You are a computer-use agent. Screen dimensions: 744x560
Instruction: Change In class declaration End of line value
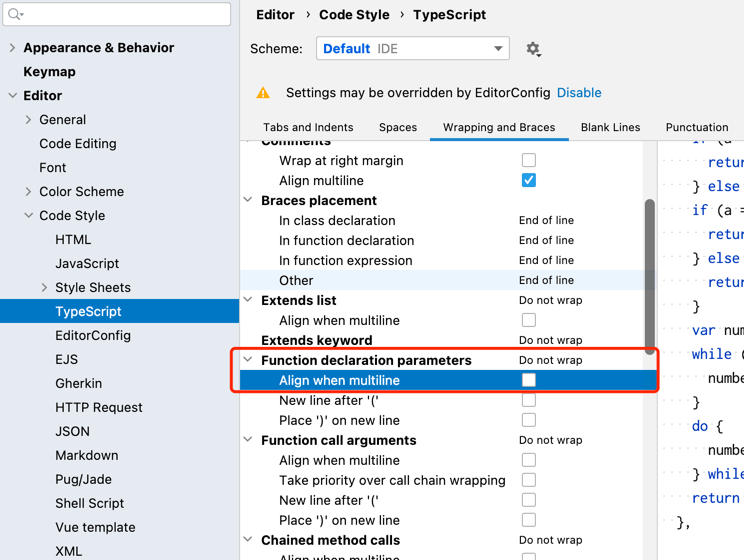coord(546,220)
